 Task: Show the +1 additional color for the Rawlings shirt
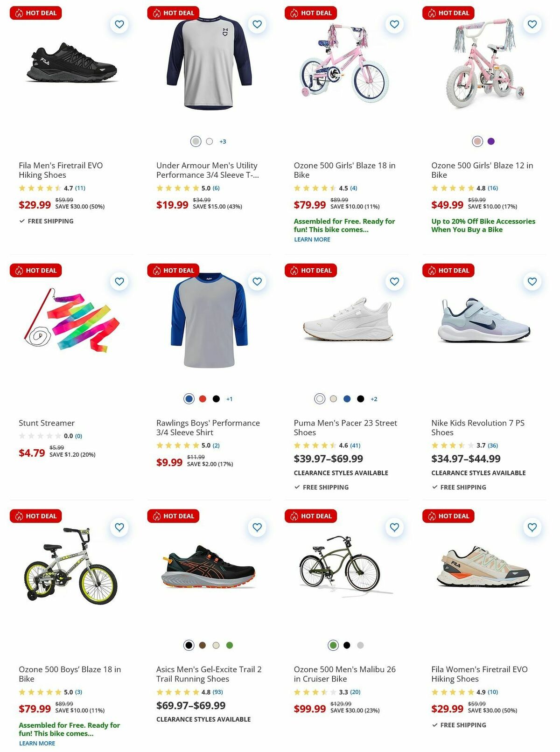coord(229,399)
